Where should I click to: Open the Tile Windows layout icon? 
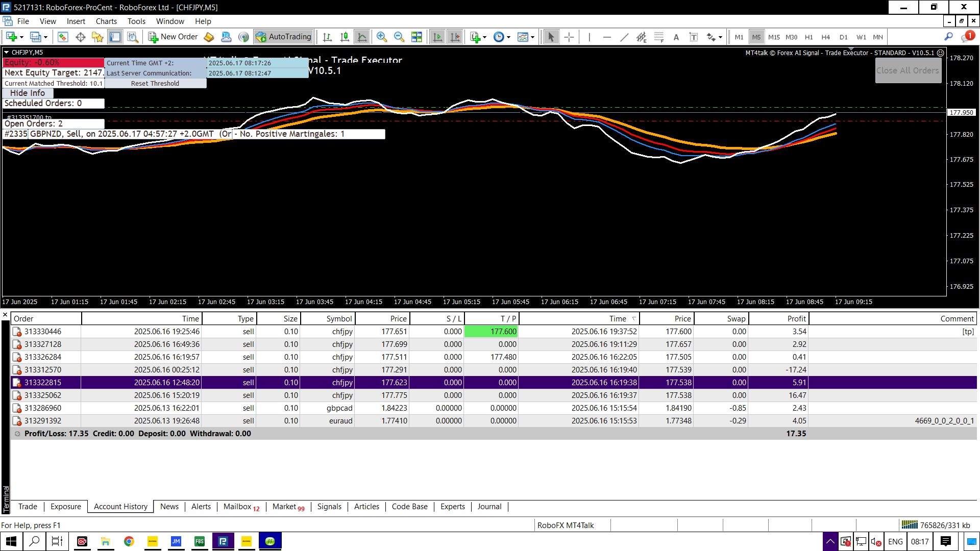tap(416, 37)
